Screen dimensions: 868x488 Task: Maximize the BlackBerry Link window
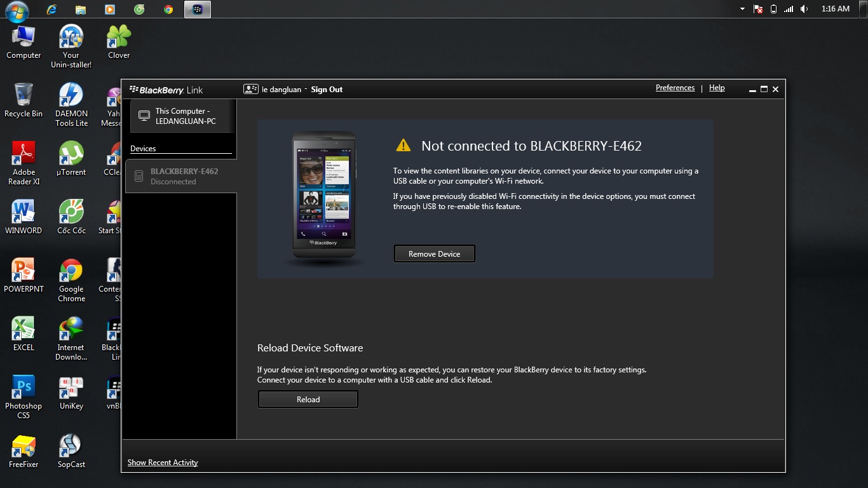pyautogui.click(x=764, y=90)
